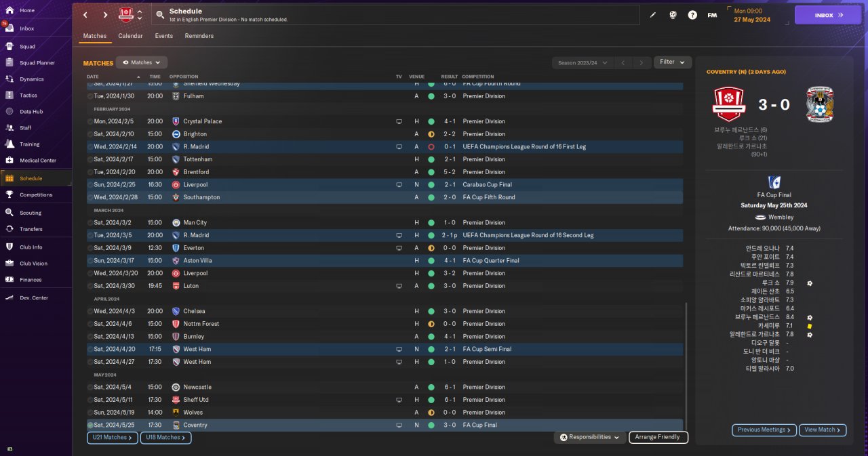Click Arrange Friendly button

tap(658, 437)
